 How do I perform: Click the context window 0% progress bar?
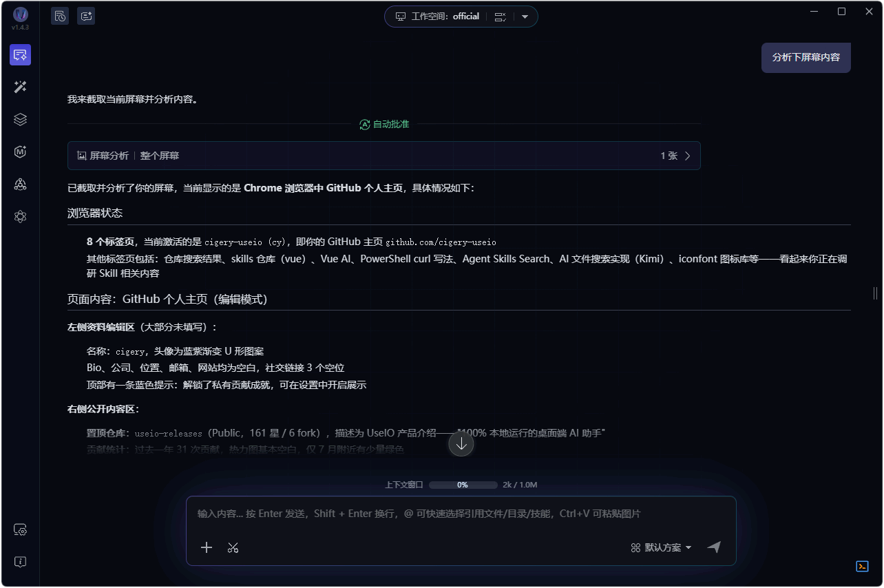coord(463,485)
